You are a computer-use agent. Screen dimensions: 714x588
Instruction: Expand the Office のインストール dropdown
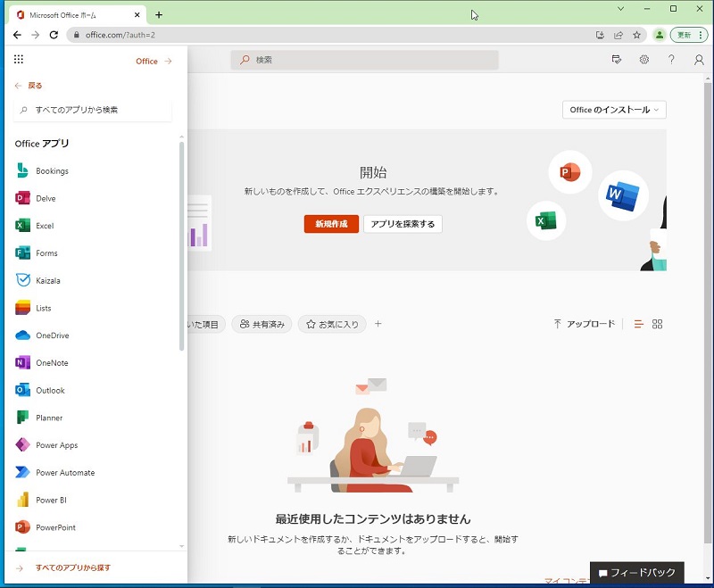point(614,110)
